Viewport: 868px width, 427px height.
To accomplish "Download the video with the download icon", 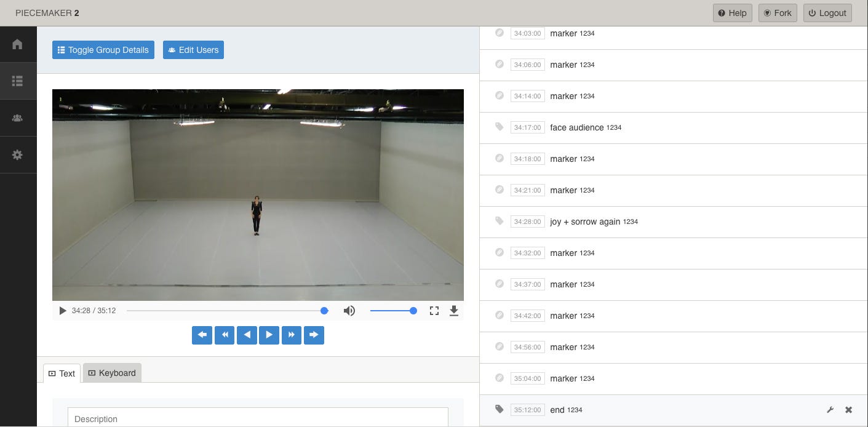I will tap(454, 311).
